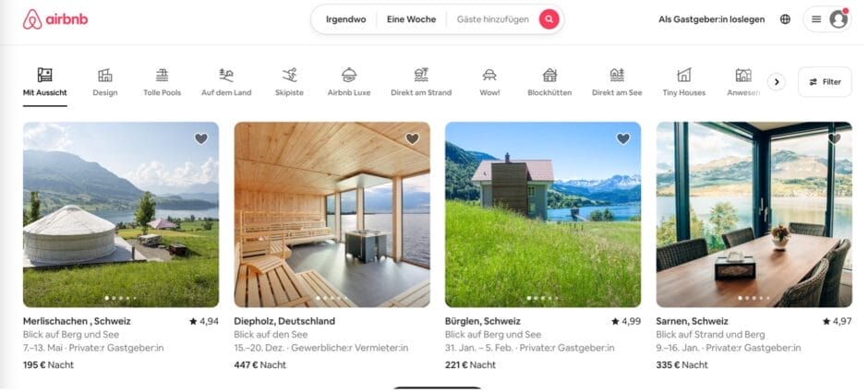
Task: Open the globe language selector
Action: pos(785,19)
